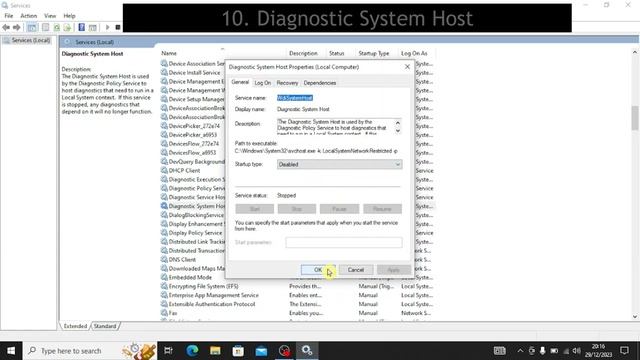Close the Diagnostic System Host Properties dialog
Viewport: 640px width, 360px height.
point(407,67)
